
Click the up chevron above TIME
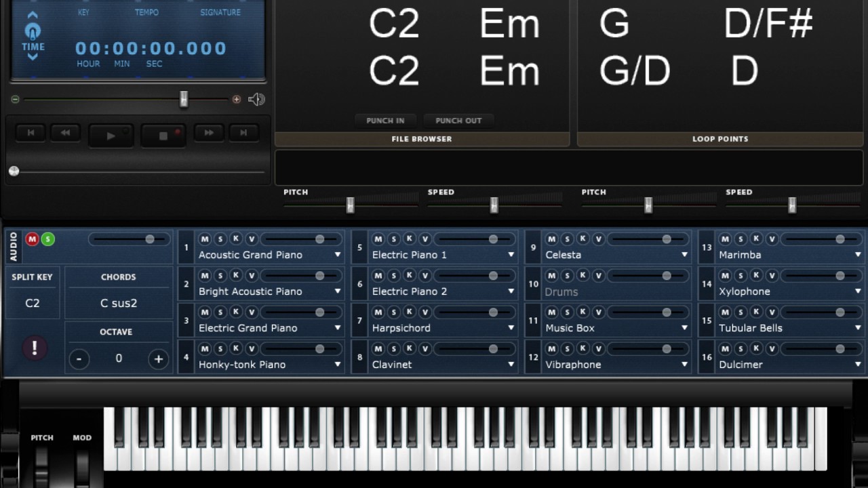tap(33, 15)
